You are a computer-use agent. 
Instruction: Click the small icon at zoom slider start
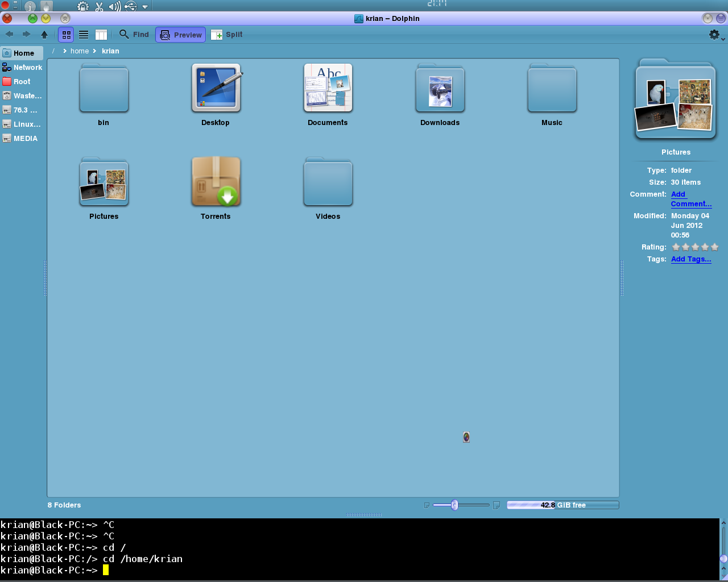427,505
